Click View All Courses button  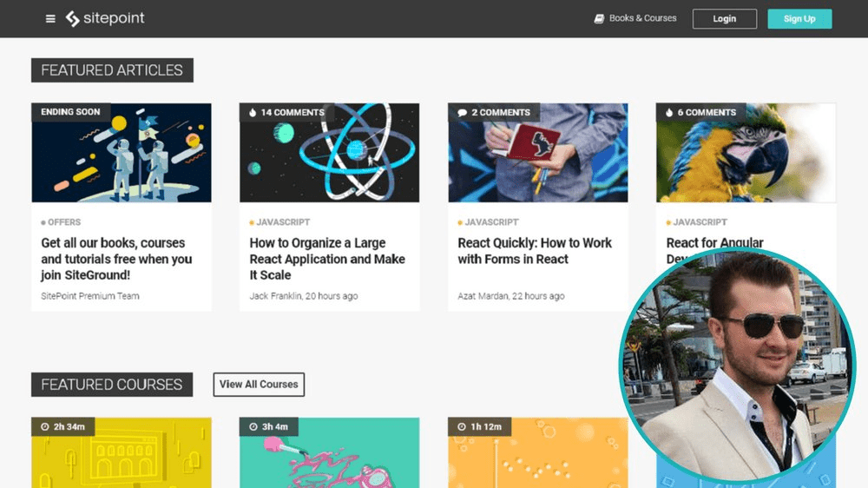pyautogui.click(x=259, y=384)
